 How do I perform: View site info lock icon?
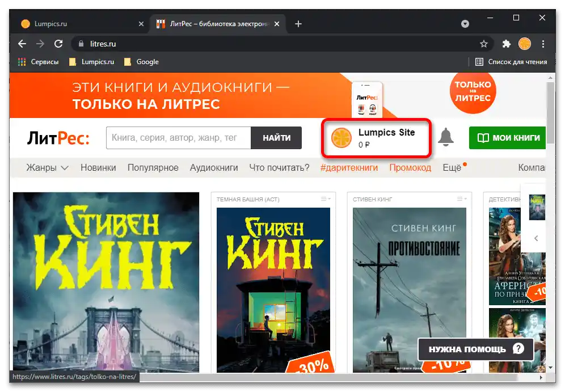[x=81, y=44]
